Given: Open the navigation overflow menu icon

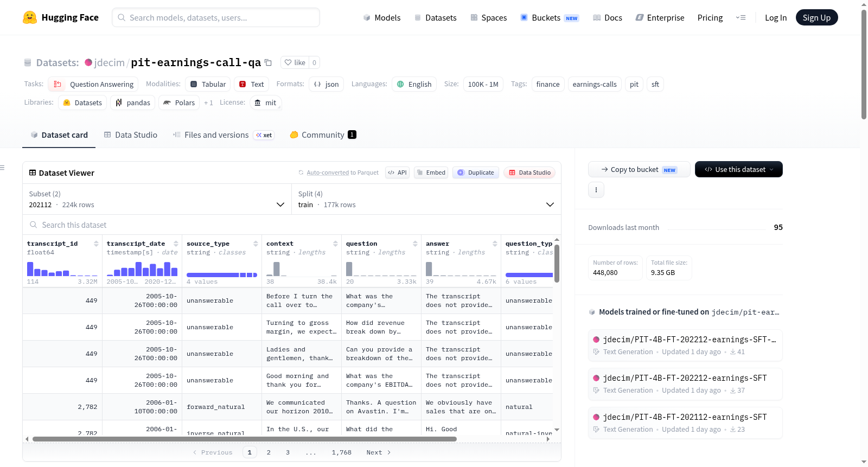Looking at the screenshot, I should click(741, 17).
